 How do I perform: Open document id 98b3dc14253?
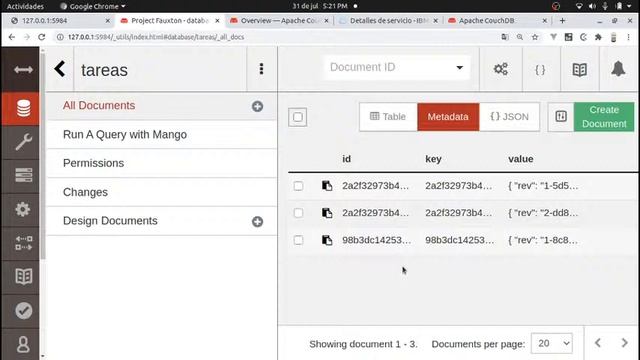(x=376, y=240)
